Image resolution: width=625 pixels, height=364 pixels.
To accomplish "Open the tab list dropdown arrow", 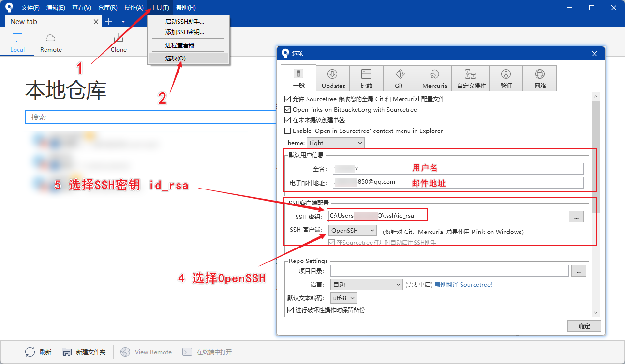I will (x=123, y=22).
